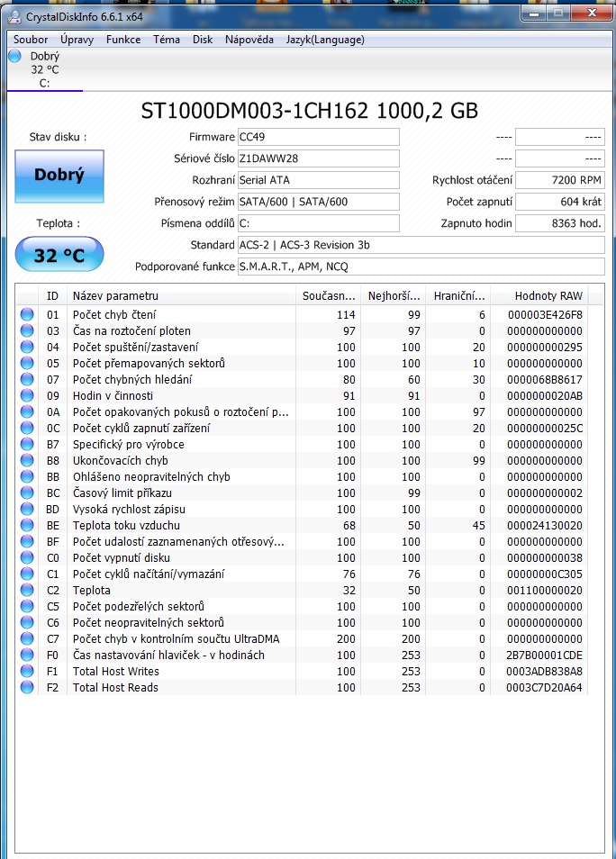Screen dimensions: 616x859
Task: Click the Rozhraní field Serial ATA
Action: coord(319,180)
